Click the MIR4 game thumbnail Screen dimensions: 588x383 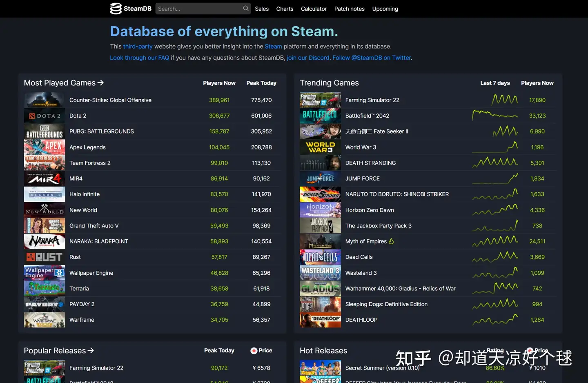44,178
